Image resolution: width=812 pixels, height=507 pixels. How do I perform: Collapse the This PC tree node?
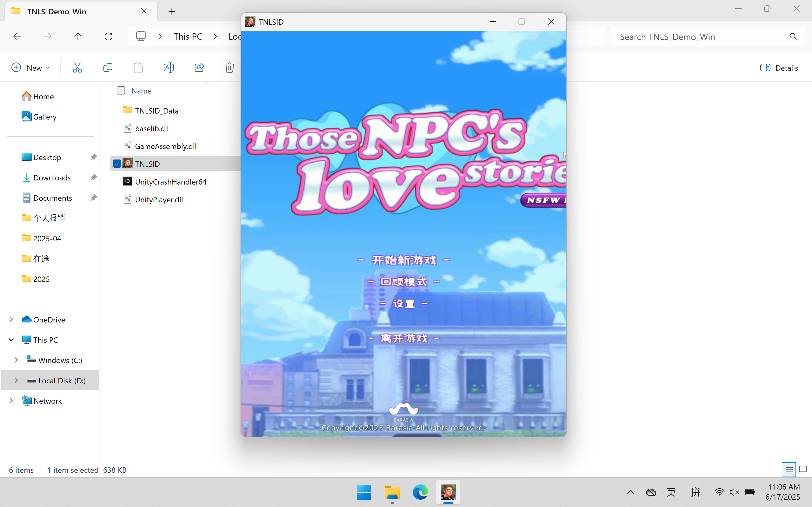point(11,340)
